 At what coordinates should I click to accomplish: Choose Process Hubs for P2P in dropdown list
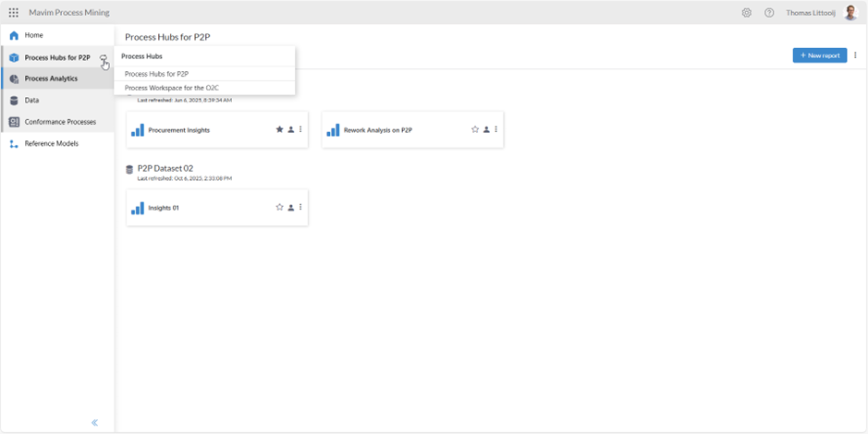pos(156,74)
